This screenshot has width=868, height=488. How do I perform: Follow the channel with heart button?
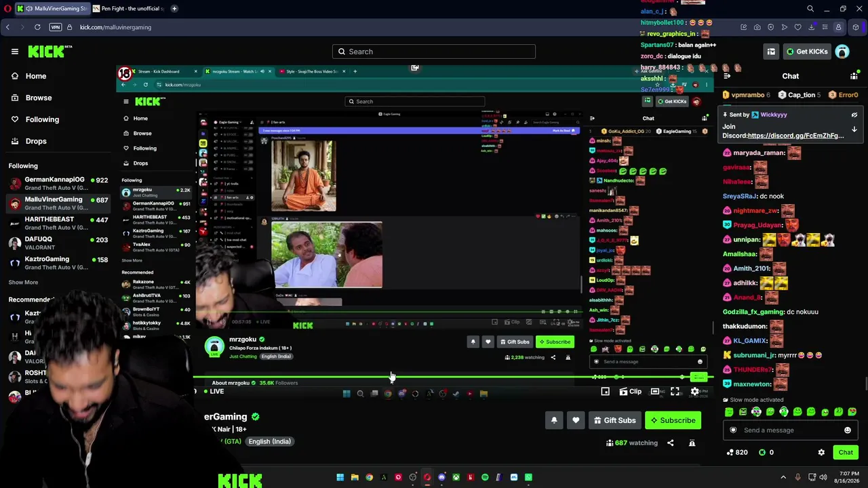[x=576, y=420]
